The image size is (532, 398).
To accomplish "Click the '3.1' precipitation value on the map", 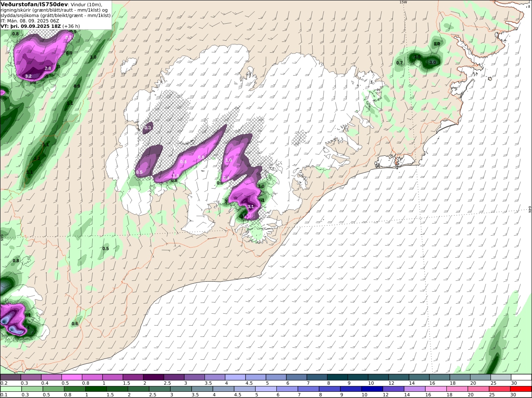I will pos(250,206).
